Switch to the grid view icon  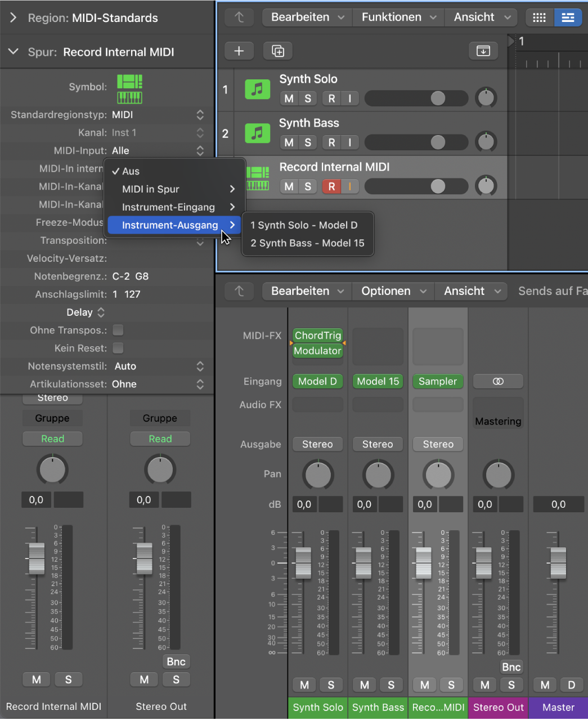click(539, 17)
